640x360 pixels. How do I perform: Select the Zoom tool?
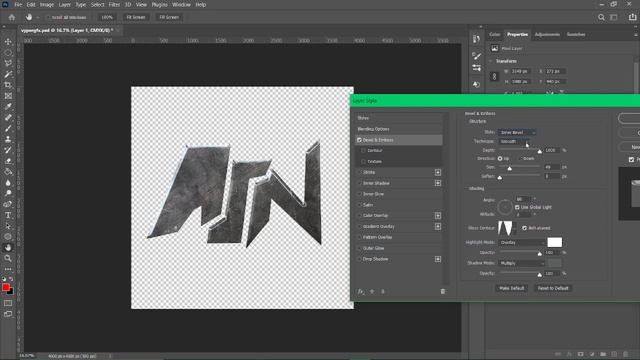(x=8, y=258)
